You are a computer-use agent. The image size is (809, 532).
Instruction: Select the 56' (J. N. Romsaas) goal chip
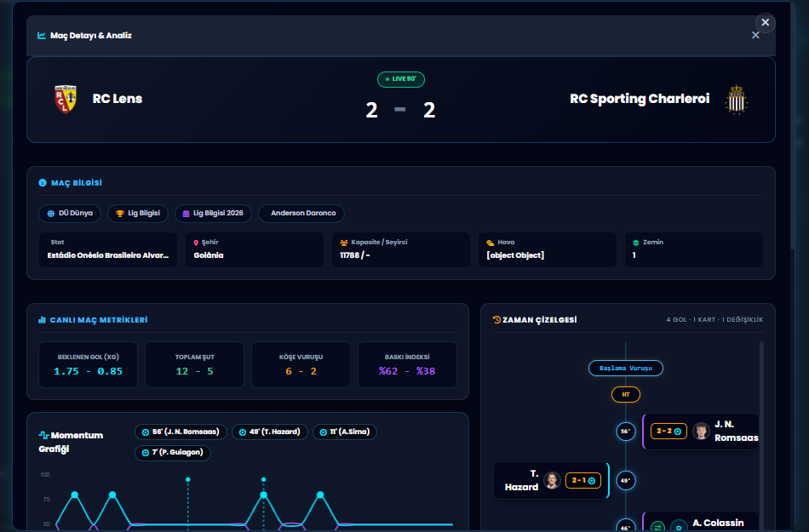(x=181, y=432)
